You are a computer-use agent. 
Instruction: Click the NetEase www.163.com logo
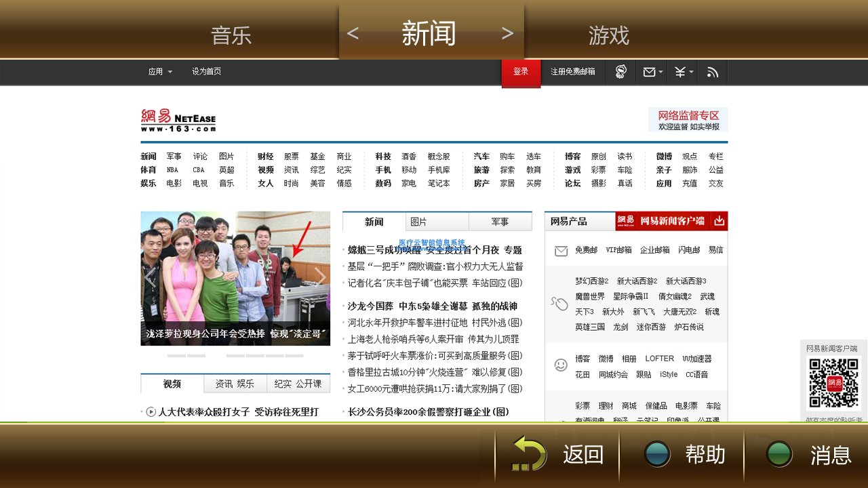pos(178,120)
